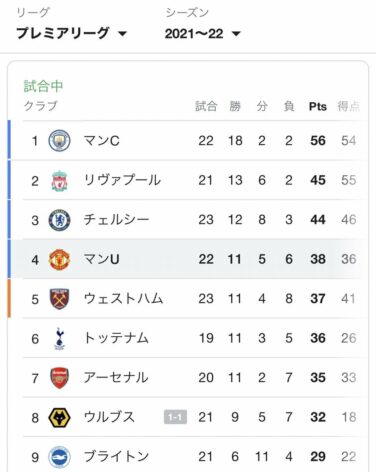Select the Arsenal cannon crest
Image resolution: width=376 pixels, height=472 pixels.
[x=59, y=378]
